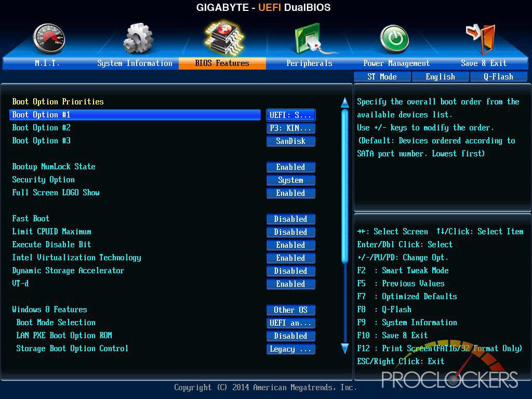Click the ST Mode button
Viewport: 532px width, 399px height.
tap(382, 77)
